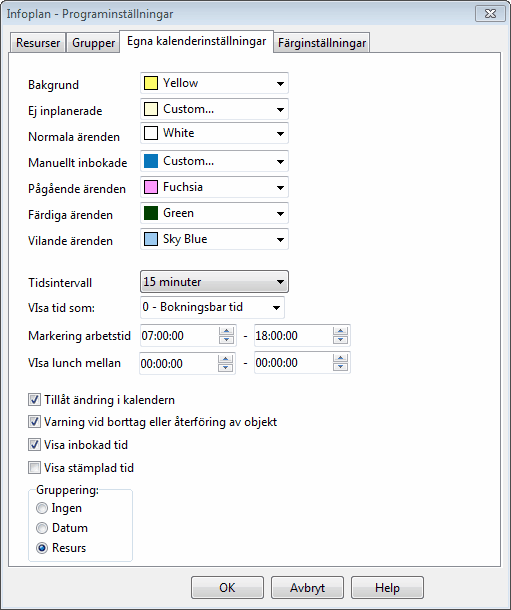511x610 pixels.
Task: Go to the Färginställningar tab
Action: (x=322, y=43)
